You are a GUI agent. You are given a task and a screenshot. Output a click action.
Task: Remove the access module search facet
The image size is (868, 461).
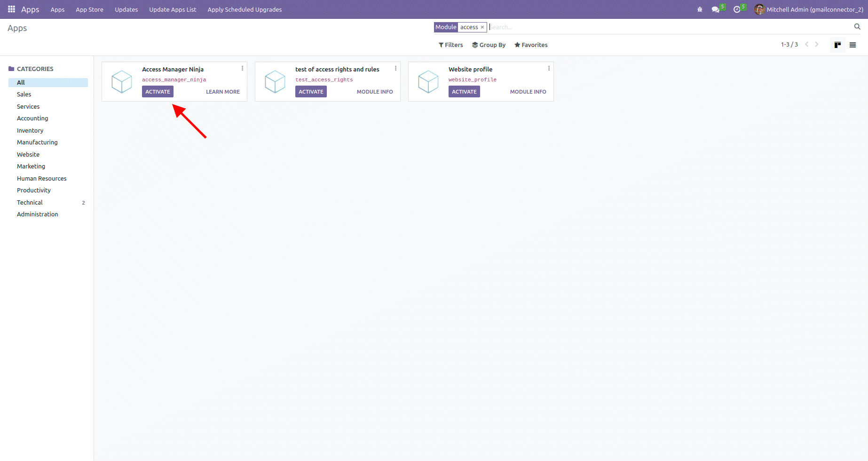482,27
